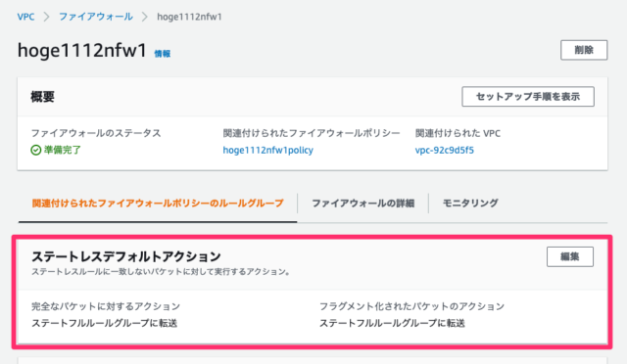
Task: Show setup steps via セットアップ手順を表示
Action: click(x=528, y=96)
